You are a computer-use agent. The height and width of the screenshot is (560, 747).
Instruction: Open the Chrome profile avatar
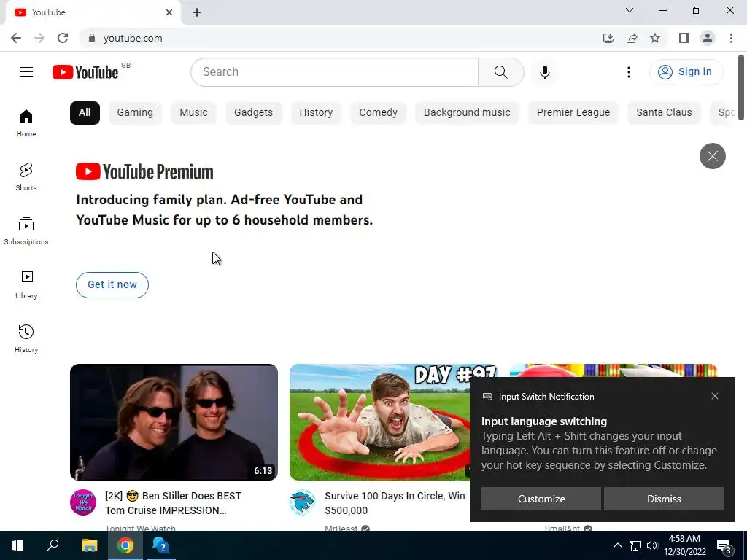[x=708, y=38]
